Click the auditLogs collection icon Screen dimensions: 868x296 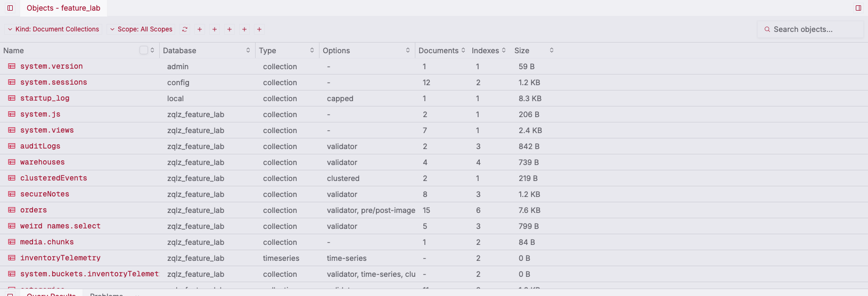pyautogui.click(x=12, y=146)
